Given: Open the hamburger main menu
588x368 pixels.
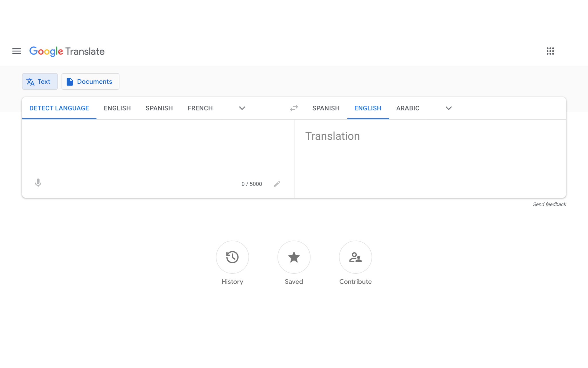Looking at the screenshot, I should point(16,51).
